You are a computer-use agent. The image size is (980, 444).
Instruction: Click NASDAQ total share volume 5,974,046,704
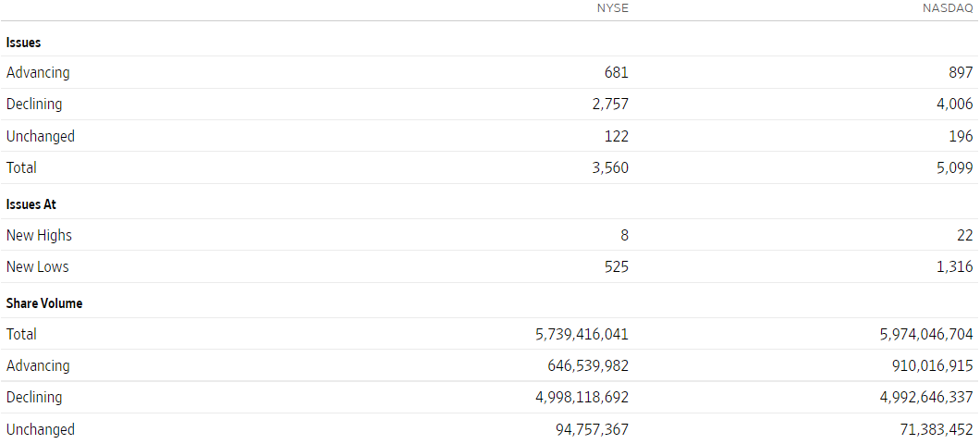coord(926,334)
